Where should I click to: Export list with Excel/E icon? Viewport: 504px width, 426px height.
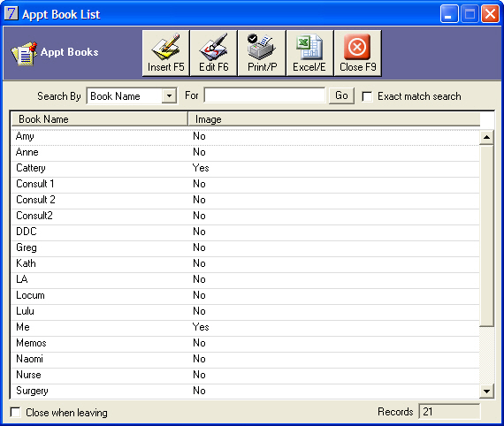309,47
